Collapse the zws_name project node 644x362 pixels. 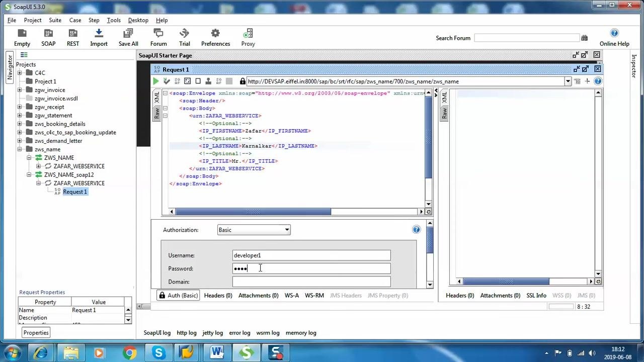click(20, 149)
